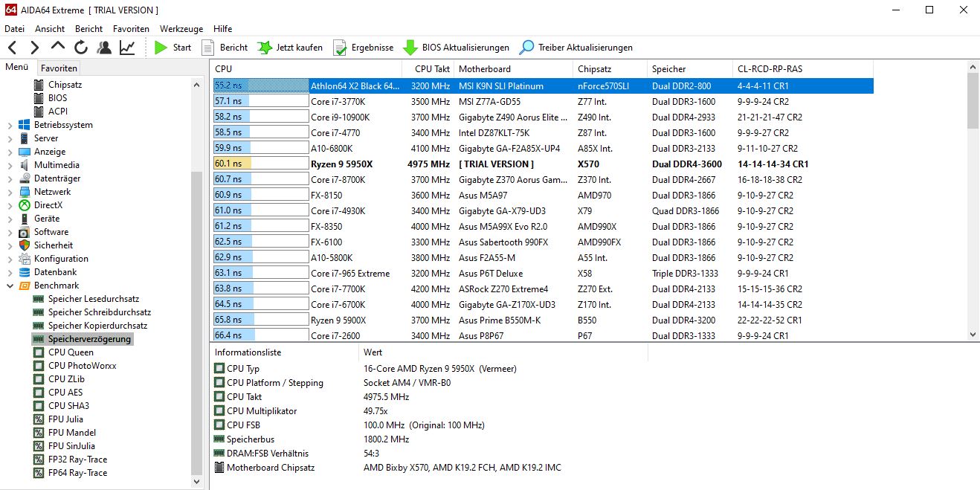Open BIOS Aktualisierungen

click(x=457, y=48)
